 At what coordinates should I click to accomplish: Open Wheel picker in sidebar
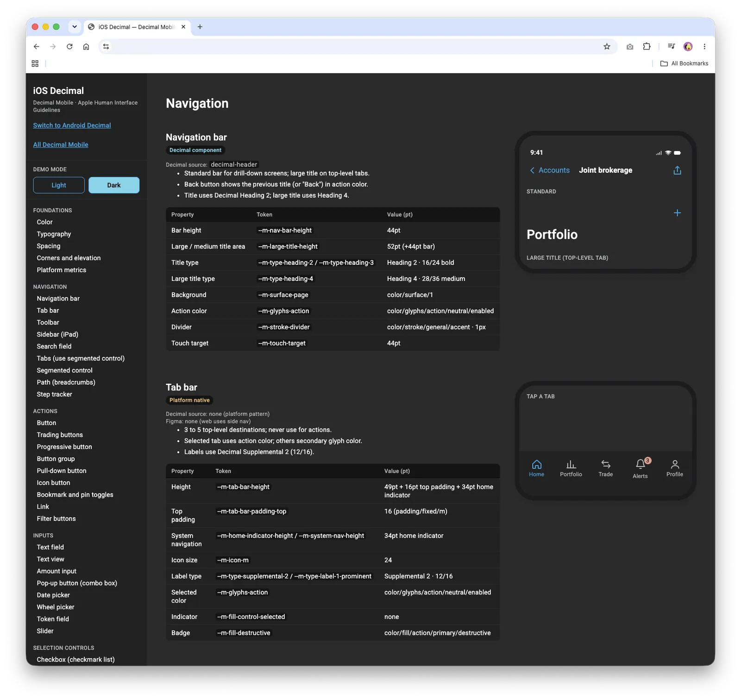(56, 607)
